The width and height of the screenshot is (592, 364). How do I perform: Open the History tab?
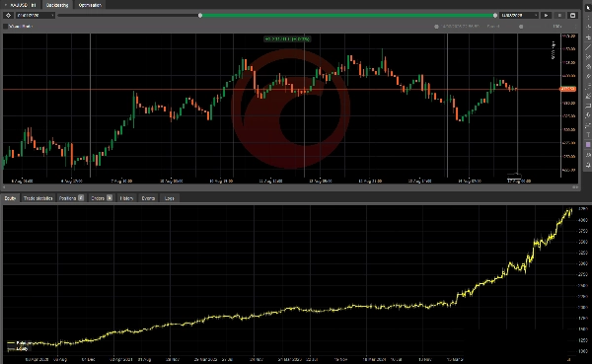(126, 198)
